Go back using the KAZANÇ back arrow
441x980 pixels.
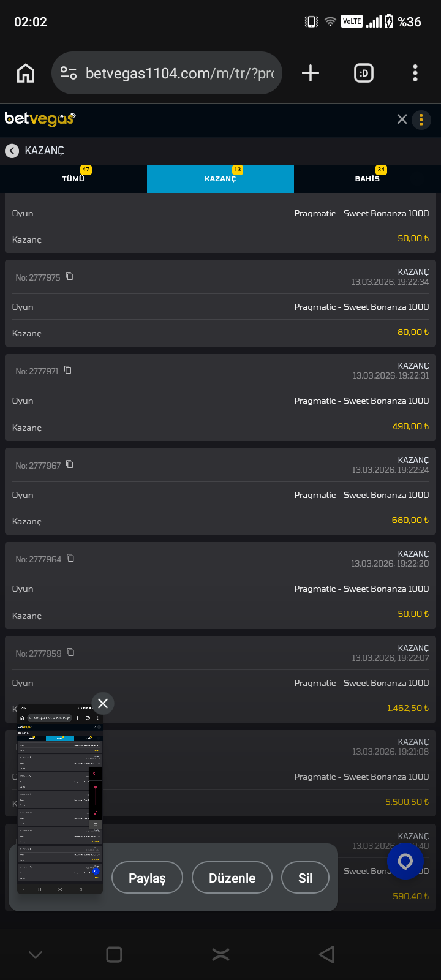pos(12,151)
